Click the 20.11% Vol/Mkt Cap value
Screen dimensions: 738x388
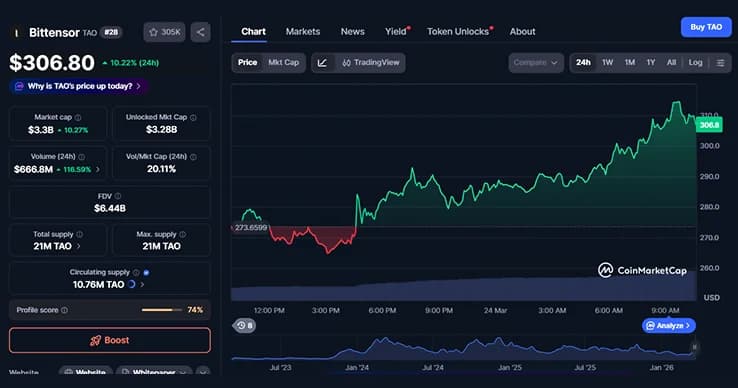[x=161, y=169]
